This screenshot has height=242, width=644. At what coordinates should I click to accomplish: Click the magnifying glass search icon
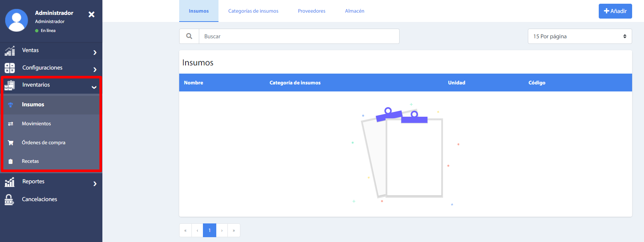189,36
